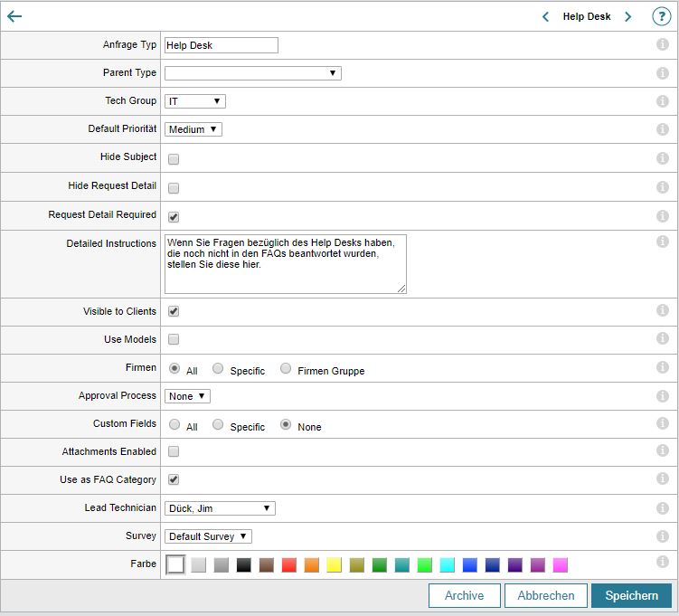Click info icon for Survey row
Viewport: 679px width, 616px height.
[x=663, y=536]
